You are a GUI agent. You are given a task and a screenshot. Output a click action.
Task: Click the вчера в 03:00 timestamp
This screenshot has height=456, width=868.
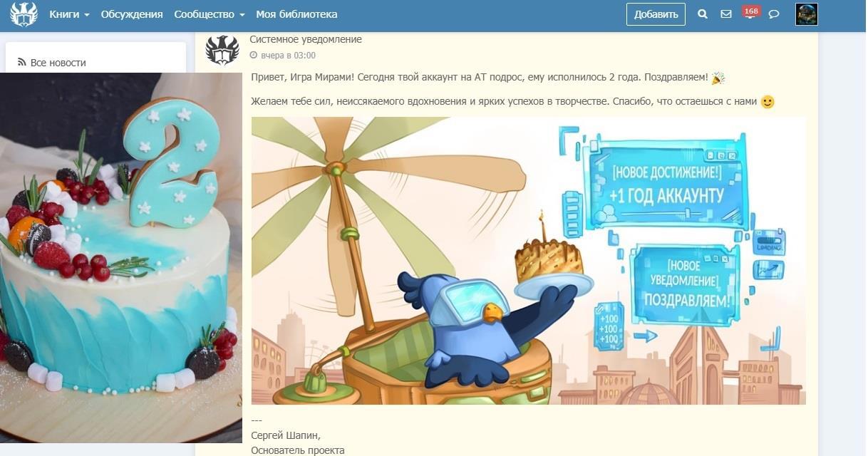[x=288, y=56]
